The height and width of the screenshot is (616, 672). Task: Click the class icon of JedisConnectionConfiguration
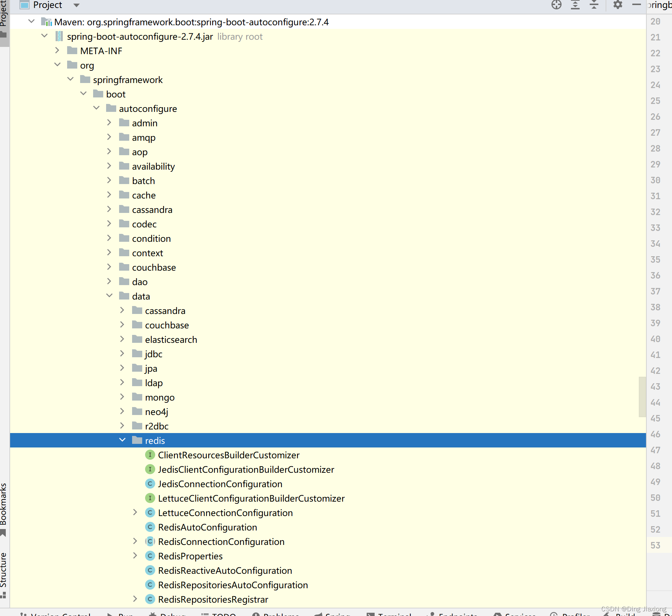pyautogui.click(x=150, y=484)
